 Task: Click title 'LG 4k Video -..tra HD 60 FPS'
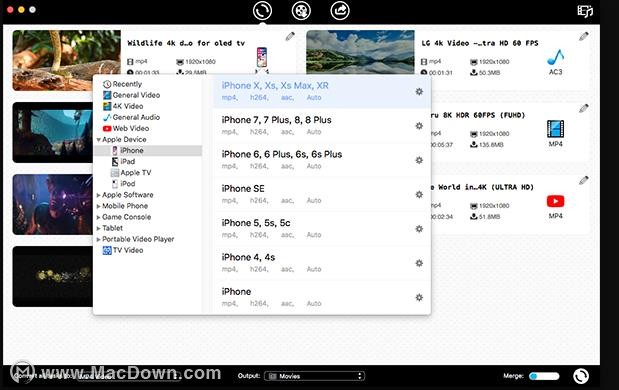(480, 43)
